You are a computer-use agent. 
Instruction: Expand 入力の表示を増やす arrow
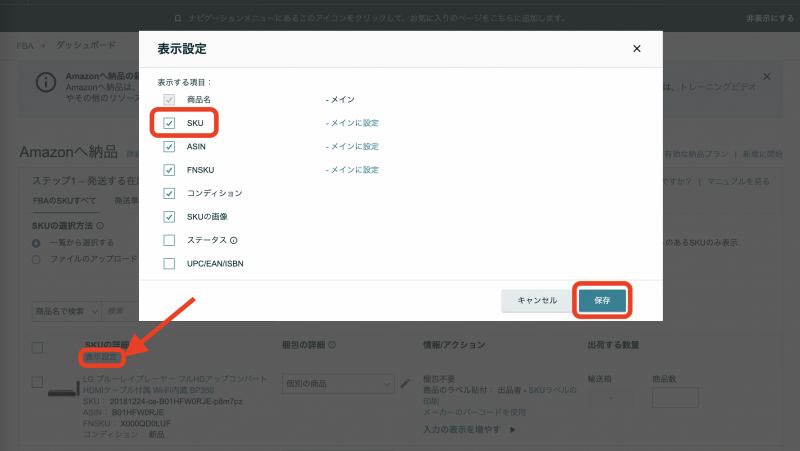[513, 430]
